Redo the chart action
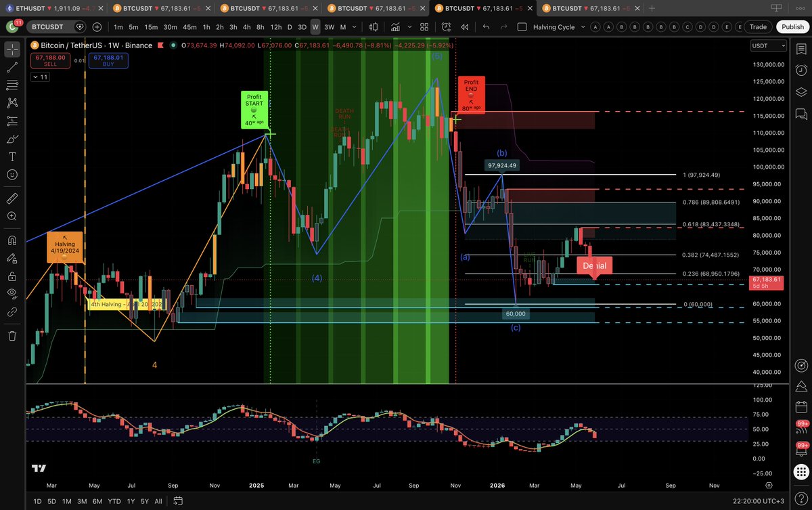Screen dimensions: 812x510 pyautogui.click(x=503, y=27)
